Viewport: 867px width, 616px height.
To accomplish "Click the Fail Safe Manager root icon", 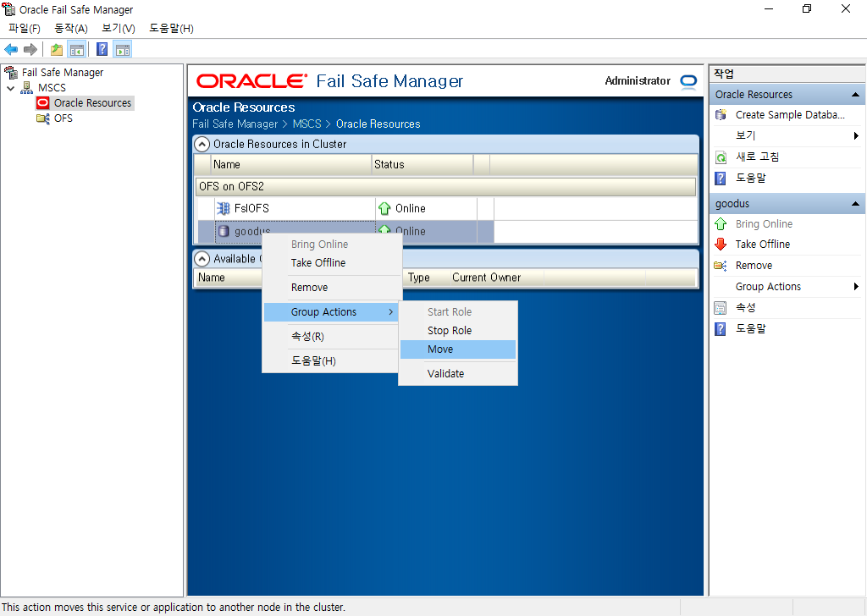I will tap(10, 73).
